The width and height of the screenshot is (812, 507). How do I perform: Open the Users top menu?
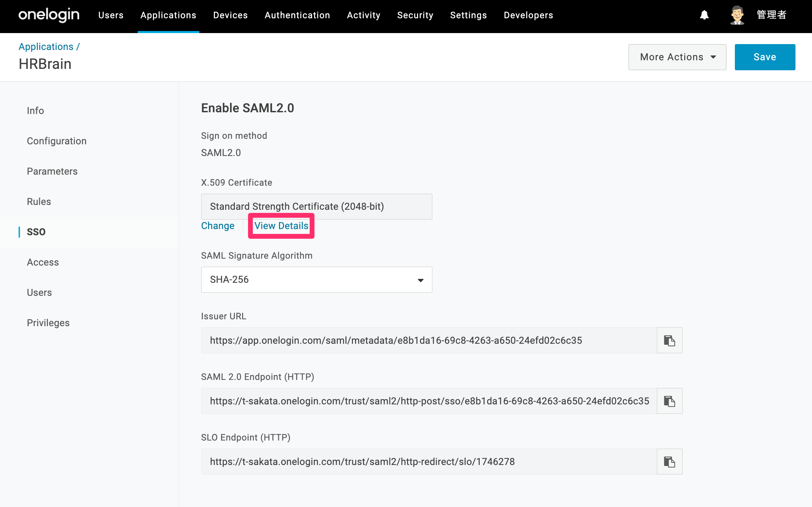(111, 15)
